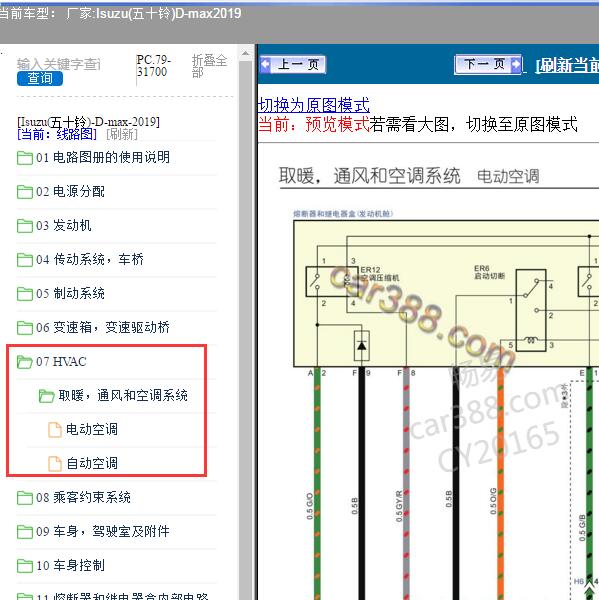The height and width of the screenshot is (600, 599).
Task: Expand 03 发动机 tree item
Action: tap(64, 225)
